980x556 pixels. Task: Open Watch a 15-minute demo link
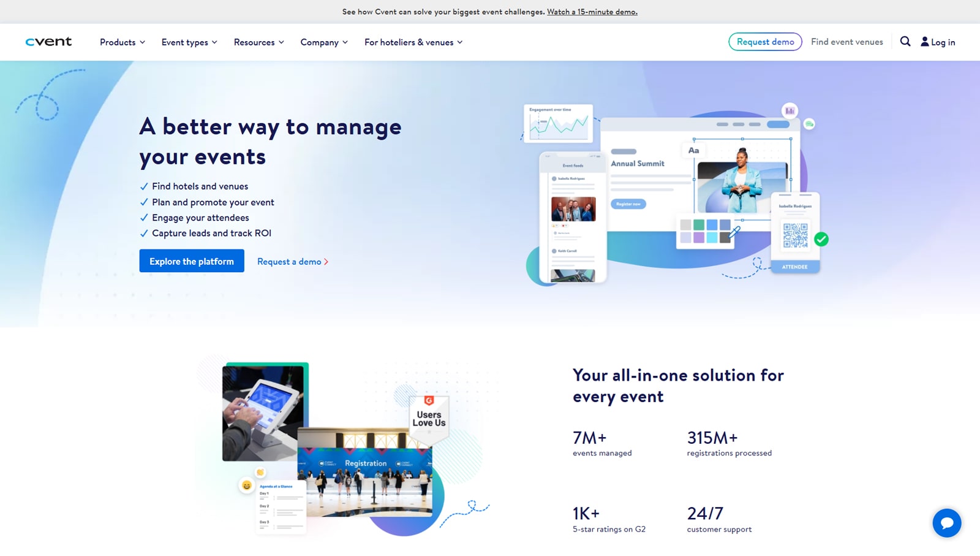(x=592, y=12)
